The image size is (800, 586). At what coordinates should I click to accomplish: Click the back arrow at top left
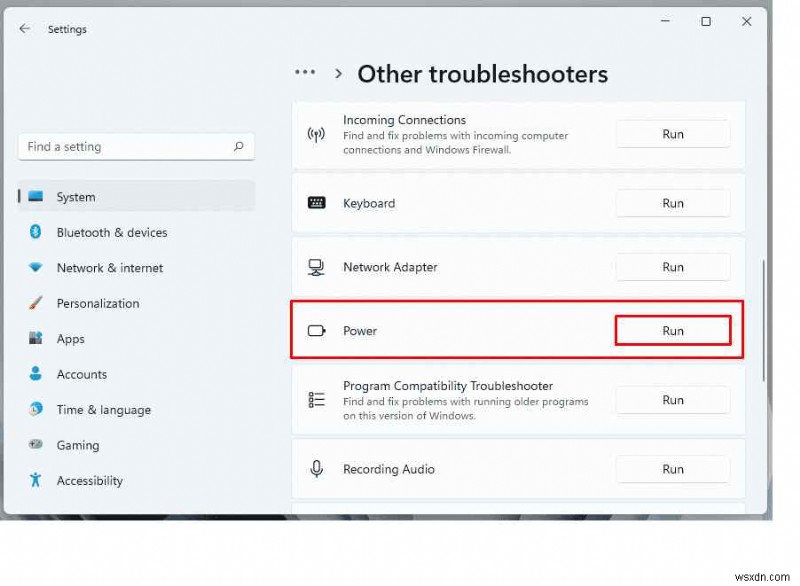click(x=24, y=29)
